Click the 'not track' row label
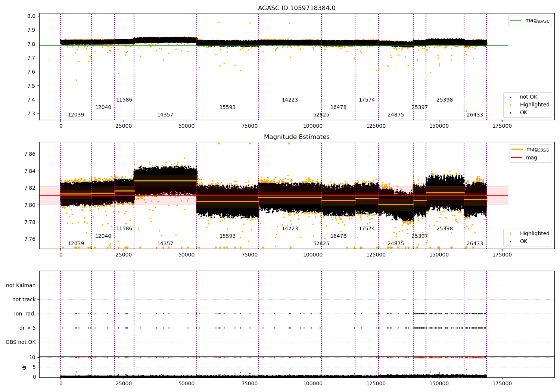560x392 pixels. coord(24,299)
